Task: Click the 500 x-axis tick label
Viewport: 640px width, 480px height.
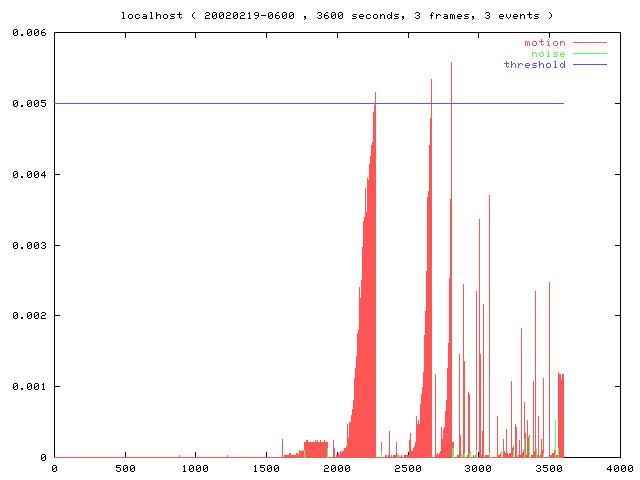Action: pos(125,468)
